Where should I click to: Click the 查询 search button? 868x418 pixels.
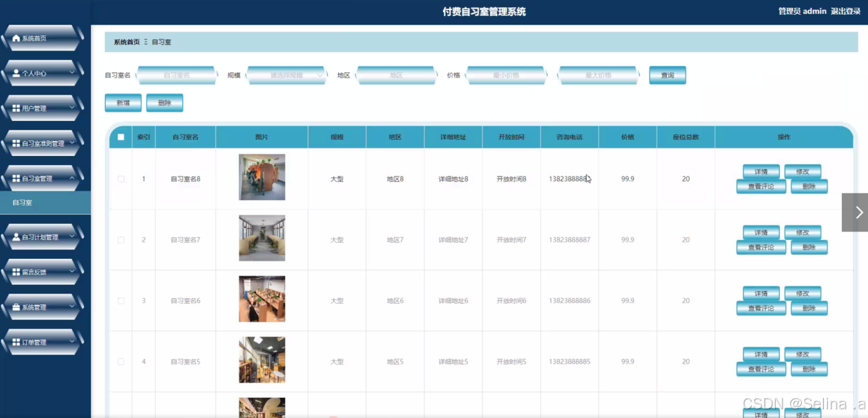(x=668, y=76)
